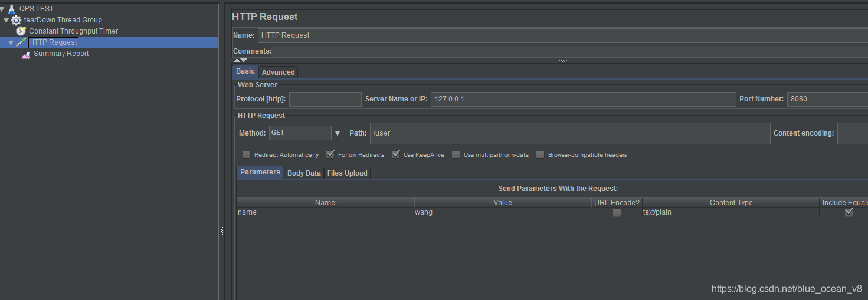This screenshot has width=868, height=300.
Task: Uncheck the Use KeepAlive checkbox
Action: (396, 154)
